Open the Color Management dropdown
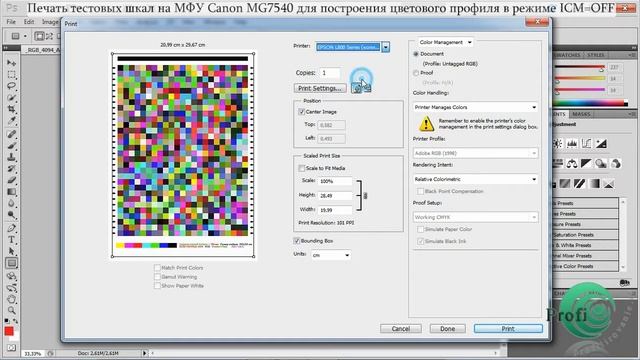Image resolution: width=640 pixels, height=360 pixels. 445,42
